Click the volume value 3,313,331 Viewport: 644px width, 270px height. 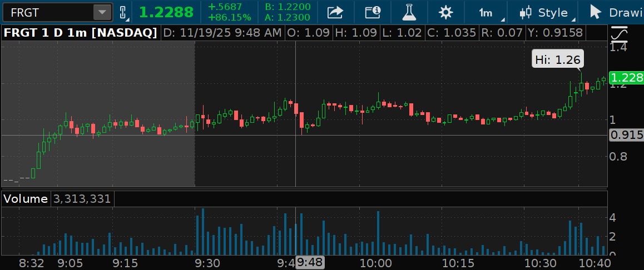[82, 199]
